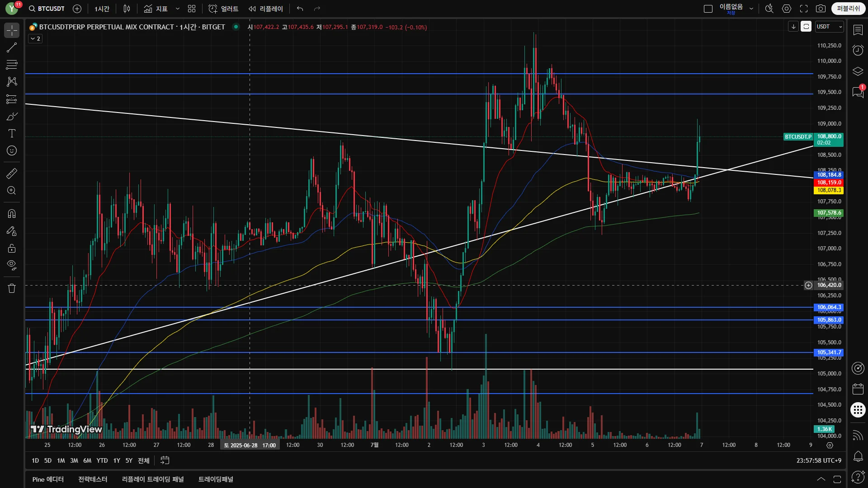The height and width of the screenshot is (488, 868).
Task: Select the trend line drawing tool
Action: coord(12,47)
